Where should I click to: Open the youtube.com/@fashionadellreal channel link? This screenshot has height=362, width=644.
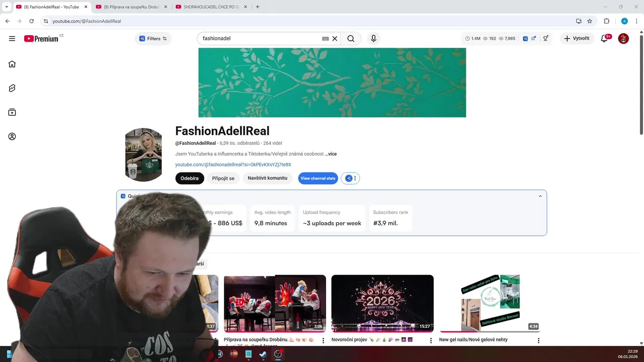233,164
